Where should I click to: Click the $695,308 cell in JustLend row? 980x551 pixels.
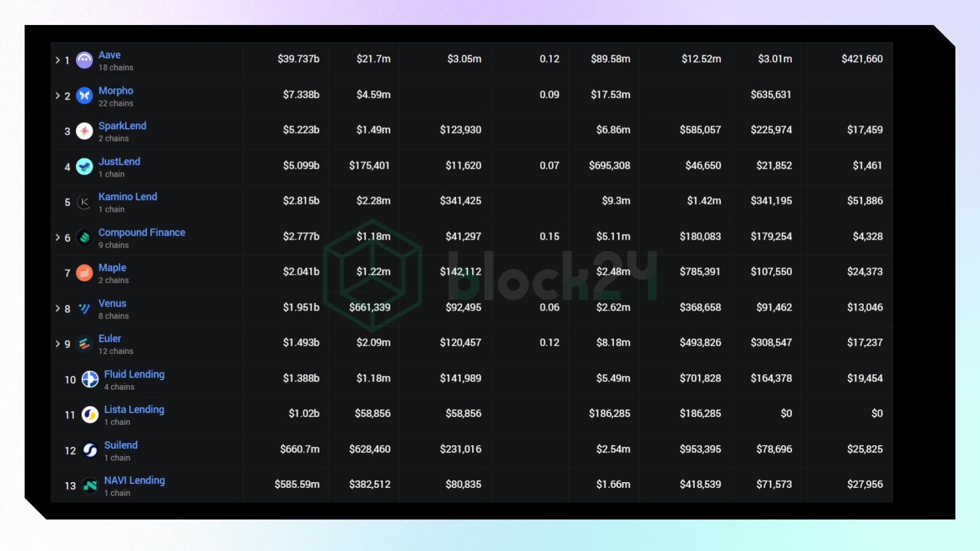pos(609,165)
